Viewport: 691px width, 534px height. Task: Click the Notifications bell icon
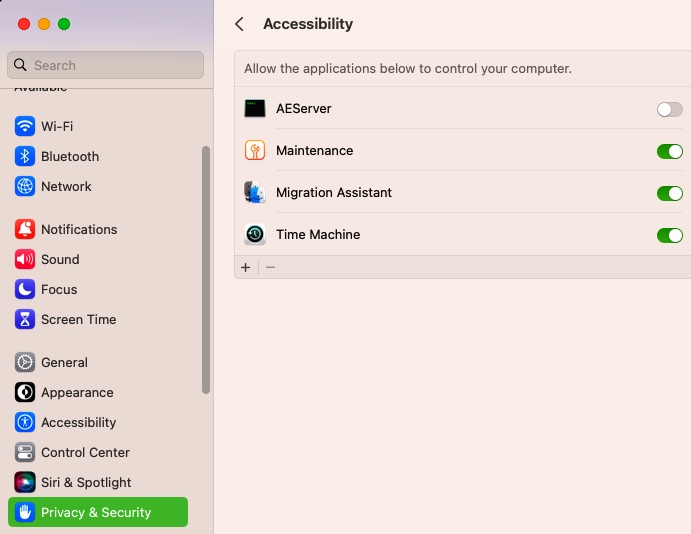coord(25,230)
